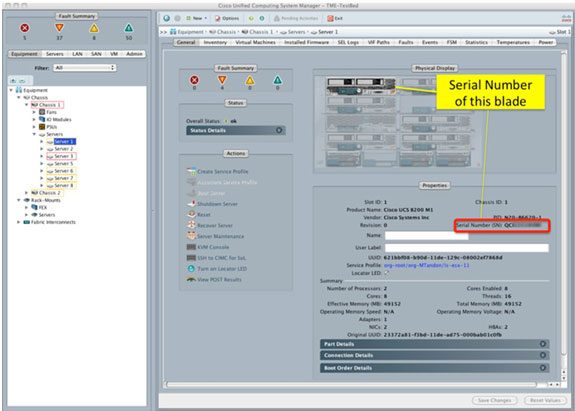Open the Installed Firmware tab
The image size is (575, 411).
(x=307, y=43)
